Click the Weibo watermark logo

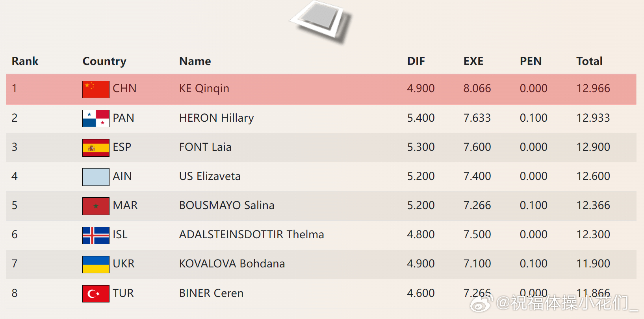(481, 303)
